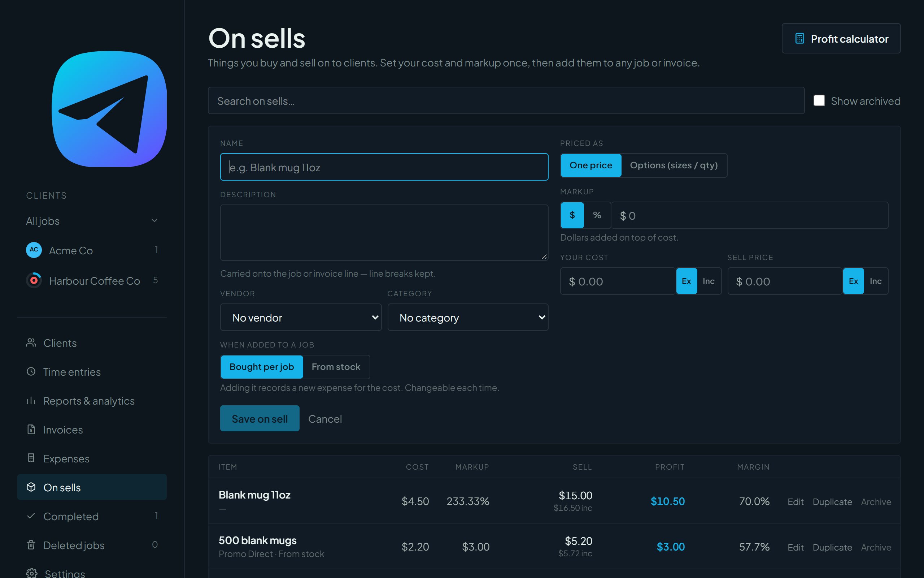Click the 57.7% margin value
924x578 pixels.
pyautogui.click(x=754, y=547)
